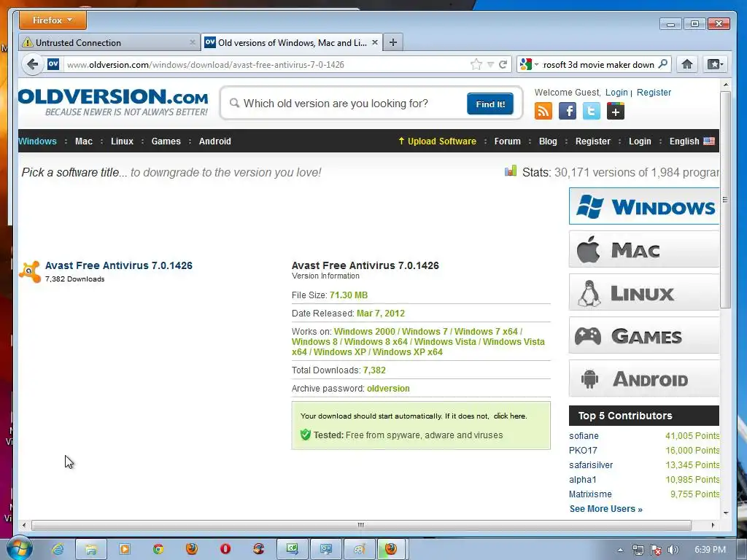Bookmark this page with the star
The width and height of the screenshot is (747, 560).
click(476, 64)
